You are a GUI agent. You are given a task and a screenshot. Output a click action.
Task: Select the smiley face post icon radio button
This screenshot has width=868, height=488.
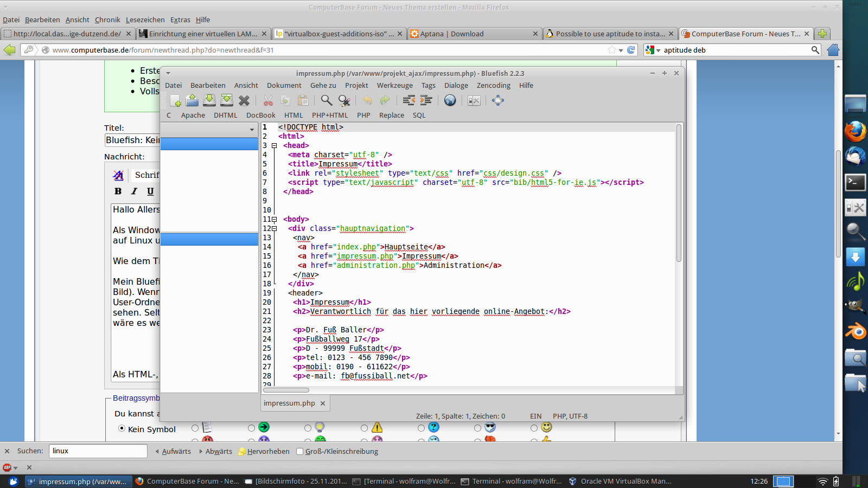[x=534, y=428]
